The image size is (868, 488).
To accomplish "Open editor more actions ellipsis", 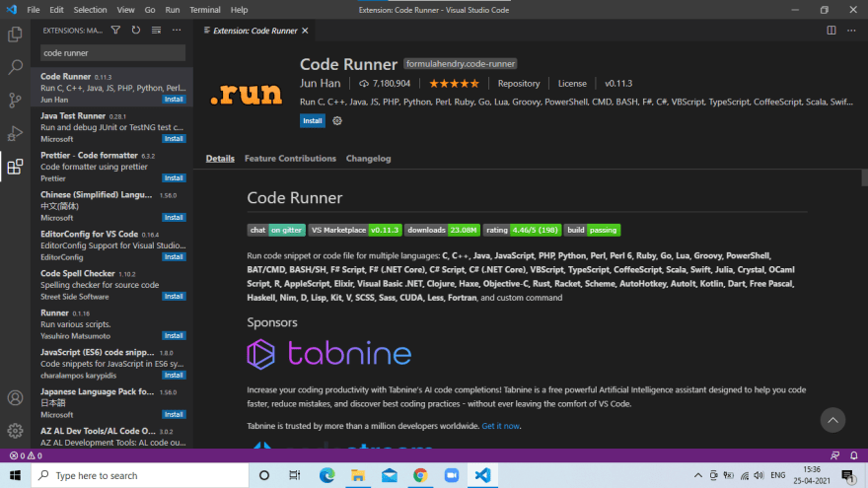I will tap(851, 31).
